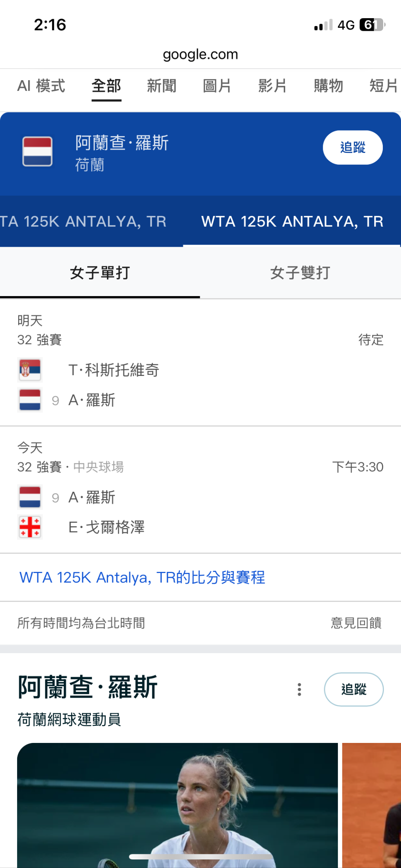Screen dimensions: 401x868
Task: Select the 女子單打 tab
Action: point(100,273)
